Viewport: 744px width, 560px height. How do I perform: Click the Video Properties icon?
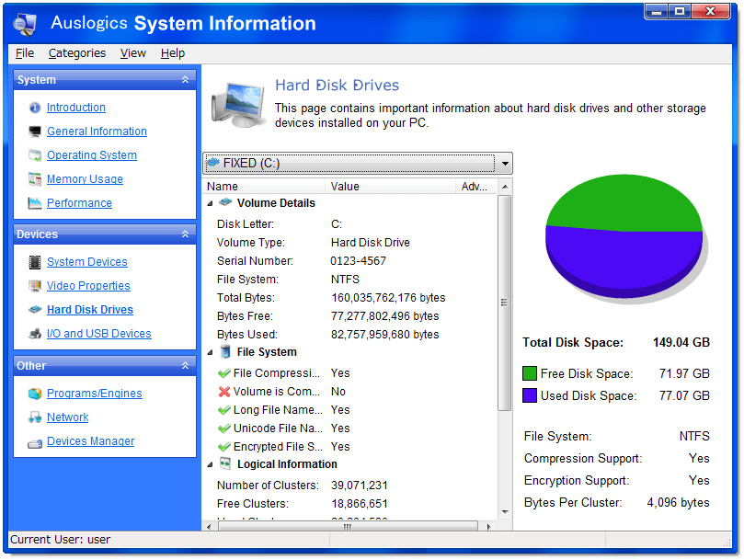coord(35,286)
